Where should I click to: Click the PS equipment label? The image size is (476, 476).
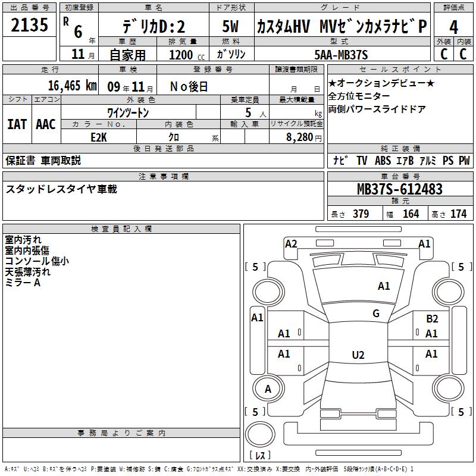[448, 160]
